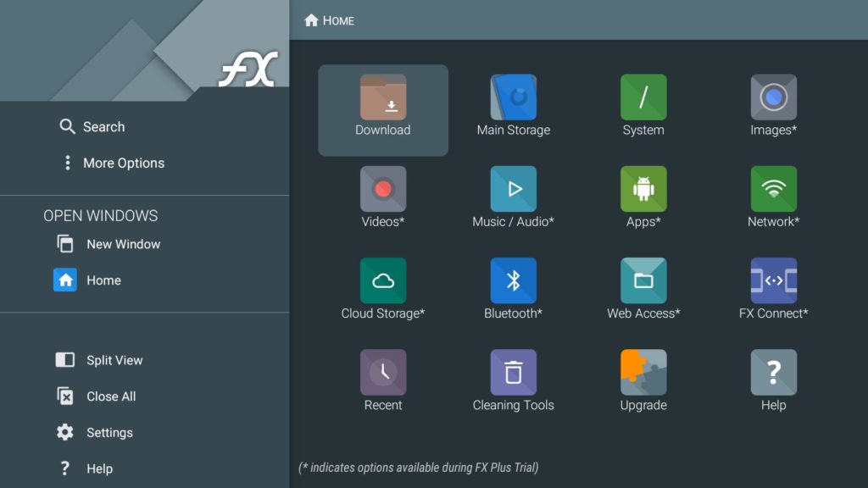Select the Home window in Open Windows

click(102, 280)
